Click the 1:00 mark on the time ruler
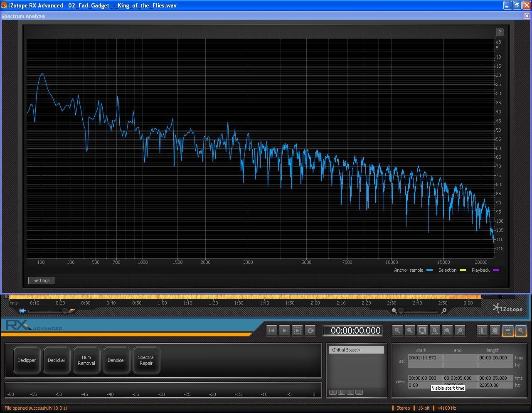The width and height of the screenshot is (532, 413). coord(162,303)
